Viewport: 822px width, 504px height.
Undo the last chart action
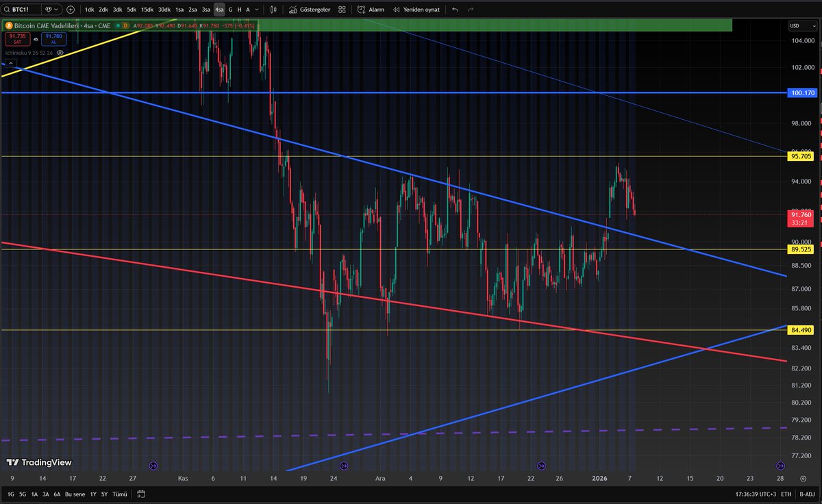click(x=456, y=10)
